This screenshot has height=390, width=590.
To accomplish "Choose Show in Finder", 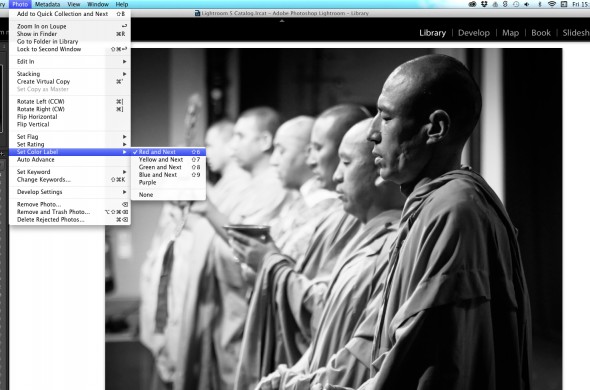I will tap(70, 34).
